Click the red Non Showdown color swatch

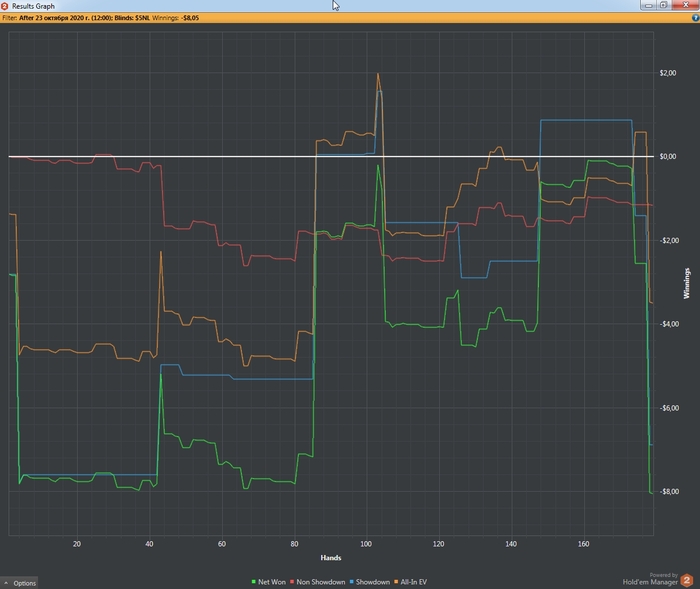(x=292, y=582)
